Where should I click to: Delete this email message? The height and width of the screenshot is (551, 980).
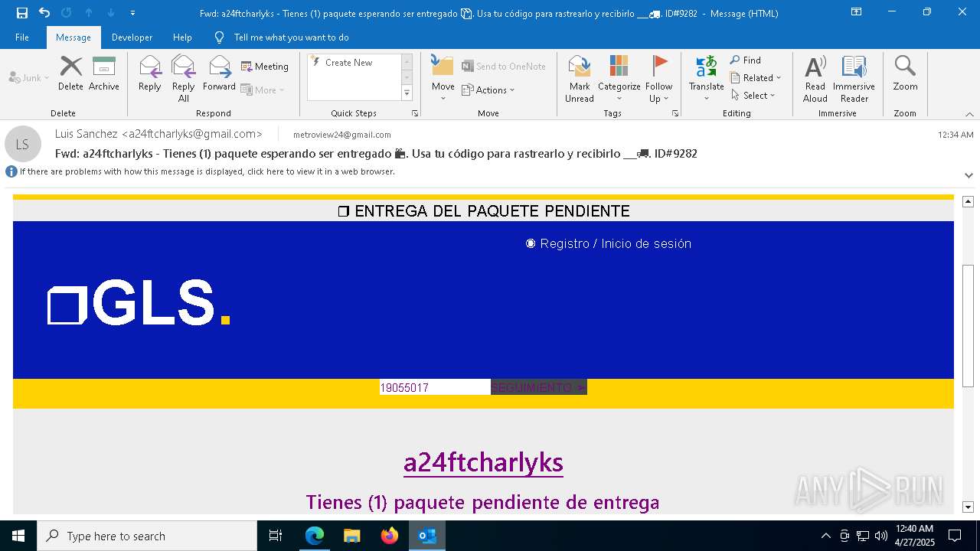tap(70, 73)
